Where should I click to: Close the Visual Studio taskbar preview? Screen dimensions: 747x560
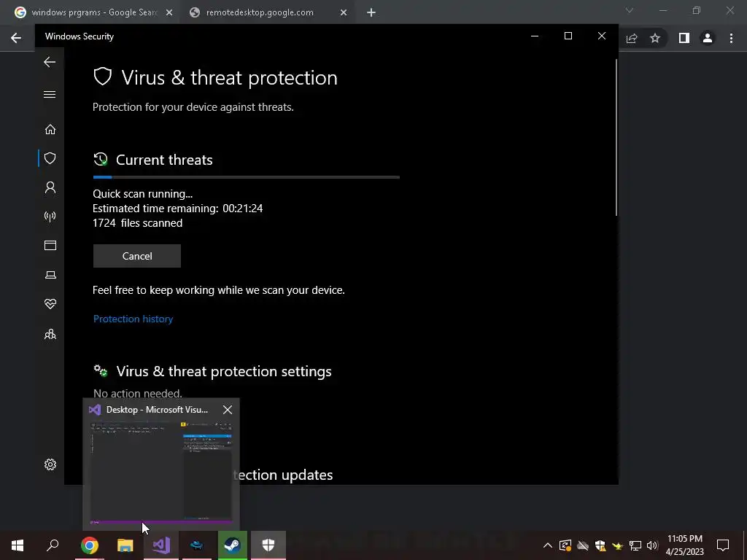[228, 410]
